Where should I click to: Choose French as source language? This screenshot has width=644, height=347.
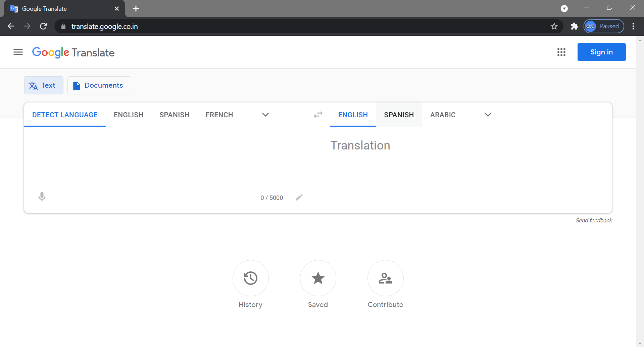219,115
